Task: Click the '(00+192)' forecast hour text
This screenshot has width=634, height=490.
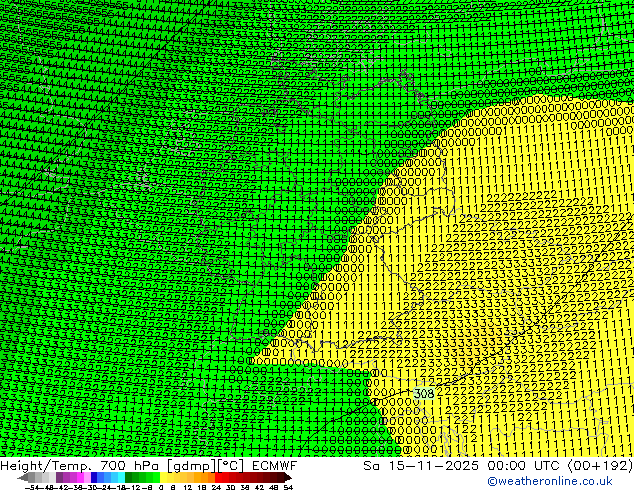Action: 600,465
